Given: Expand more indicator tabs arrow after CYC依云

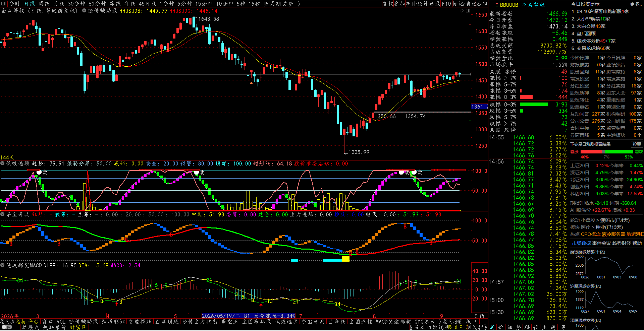Looking at the screenshot, I should [440, 322].
